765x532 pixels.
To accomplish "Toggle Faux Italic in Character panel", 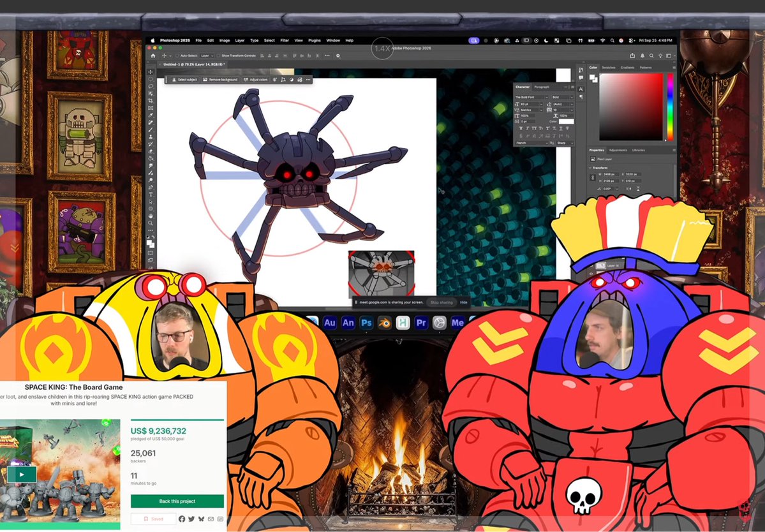I will 528,128.
